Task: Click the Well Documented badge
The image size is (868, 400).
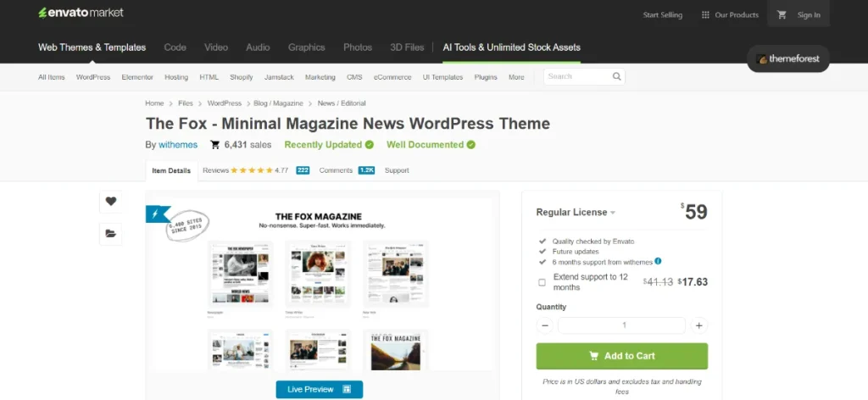Action: click(431, 145)
